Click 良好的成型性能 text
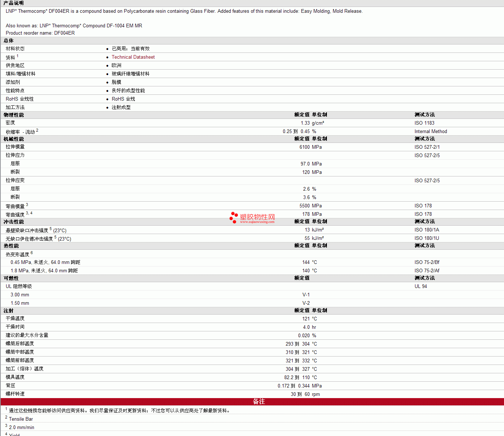 pos(128,91)
